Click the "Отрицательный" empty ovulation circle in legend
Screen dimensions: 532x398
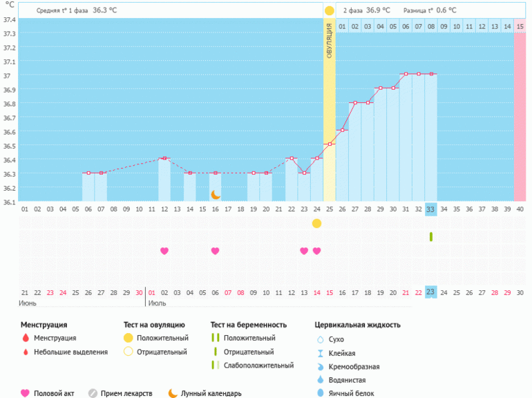pyautogui.click(x=128, y=352)
